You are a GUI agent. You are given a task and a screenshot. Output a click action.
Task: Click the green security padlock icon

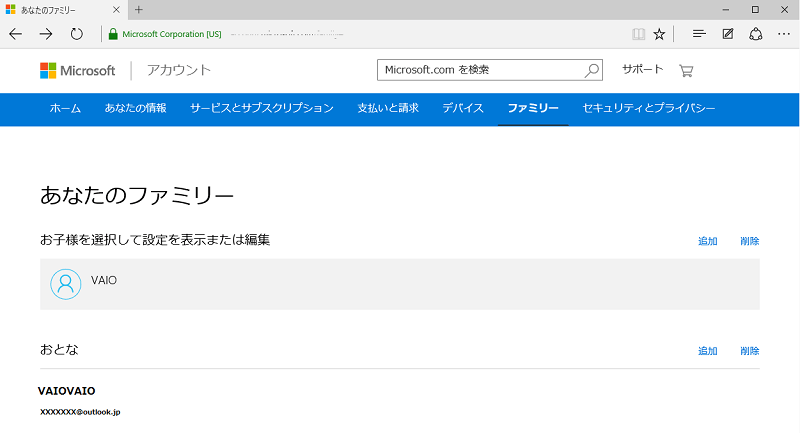(113, 34)
